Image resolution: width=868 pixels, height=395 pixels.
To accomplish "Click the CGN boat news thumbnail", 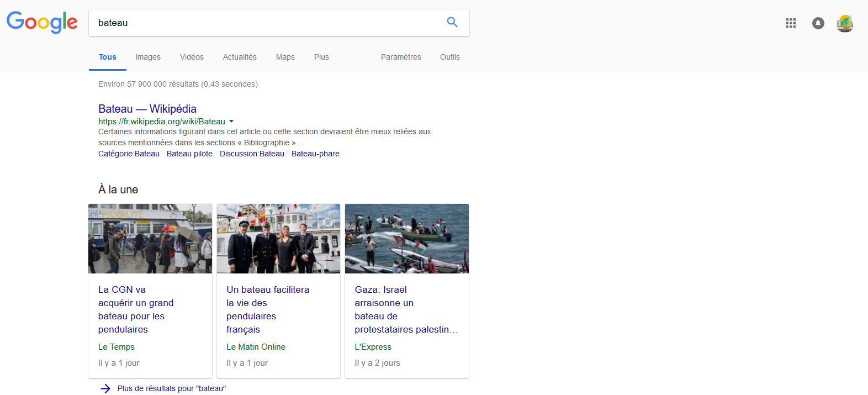I will pos(150,239).
